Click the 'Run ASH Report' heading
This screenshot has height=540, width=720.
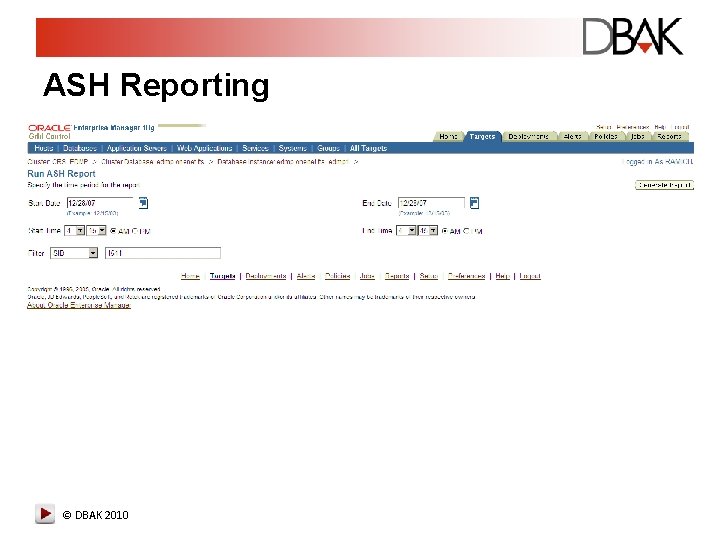[x=62, y=174]
